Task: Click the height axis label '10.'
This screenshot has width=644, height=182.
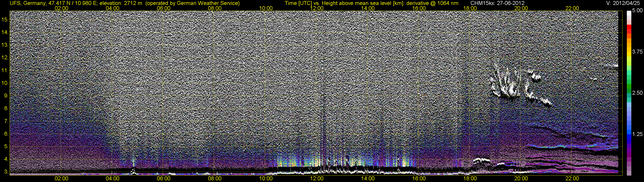Action: [x=5, y=83]
